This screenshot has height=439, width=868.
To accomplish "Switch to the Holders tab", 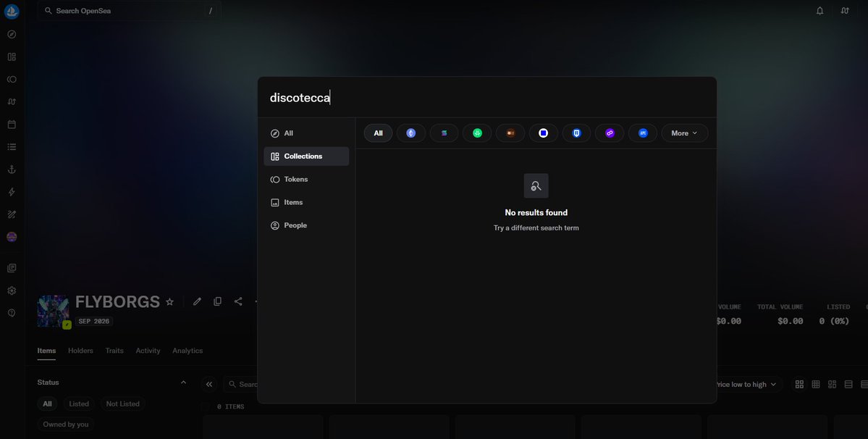I will [80, 351].
